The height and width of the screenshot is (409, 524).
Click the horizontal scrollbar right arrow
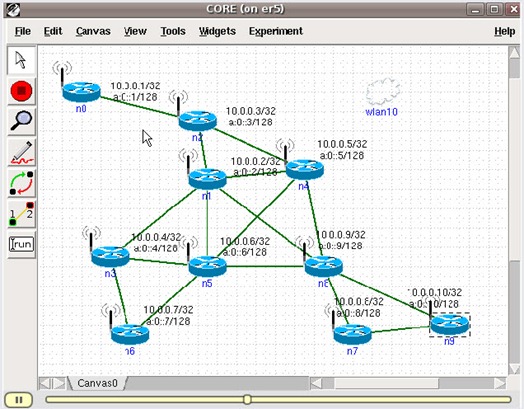500,383
